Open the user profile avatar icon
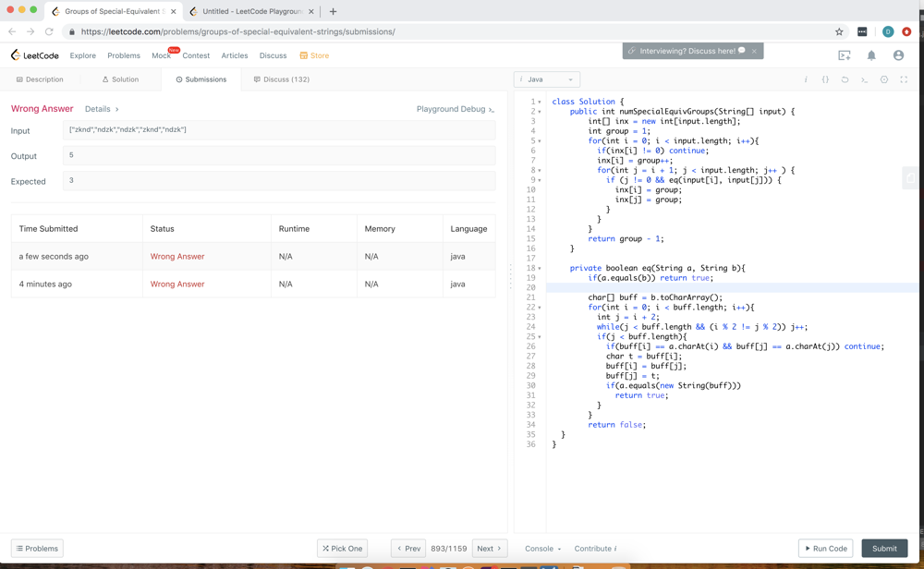 [898, 55]
